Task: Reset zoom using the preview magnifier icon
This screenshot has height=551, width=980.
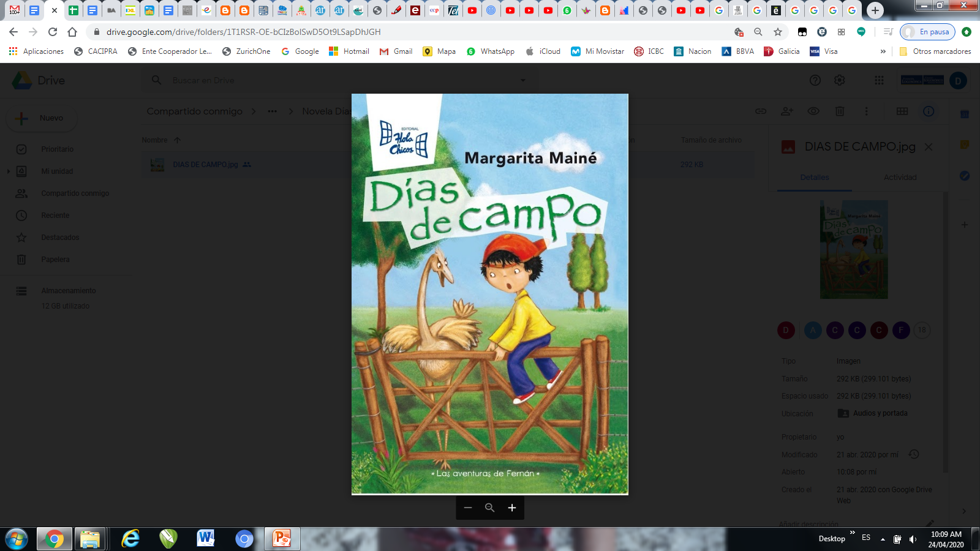Action: tap(489, 508)
